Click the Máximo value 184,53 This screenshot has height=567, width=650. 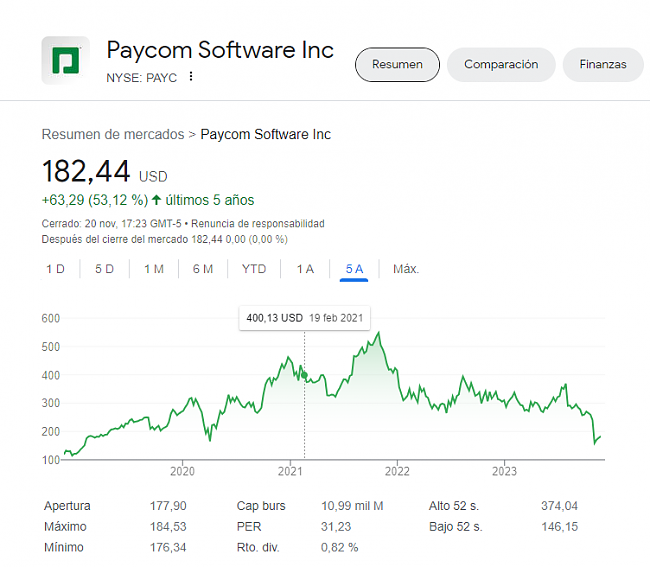(168, 527)
